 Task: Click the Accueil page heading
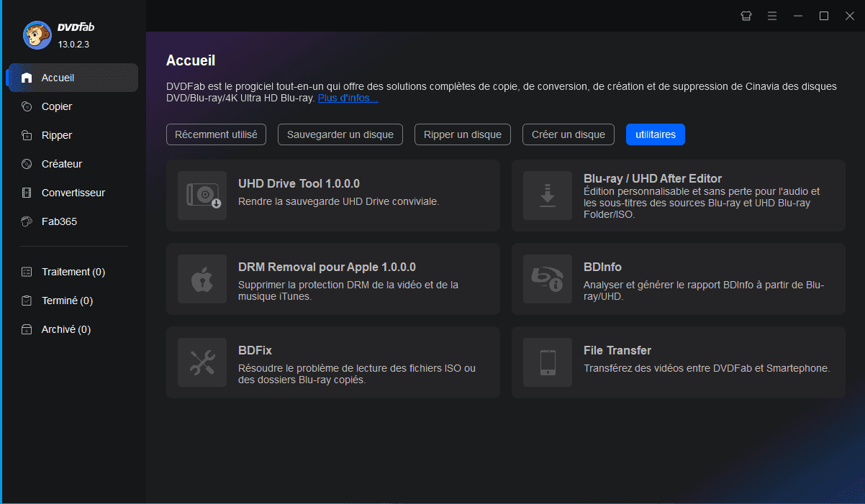point(191,60)
